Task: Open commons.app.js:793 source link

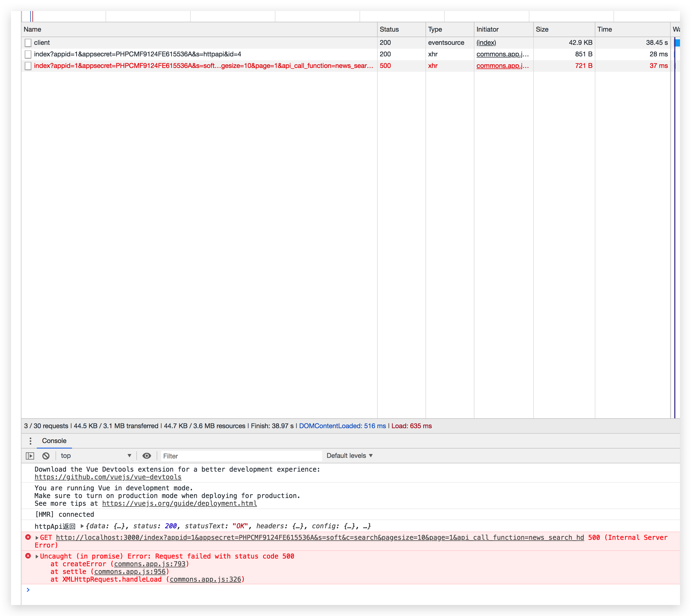Action: (150, 564)
